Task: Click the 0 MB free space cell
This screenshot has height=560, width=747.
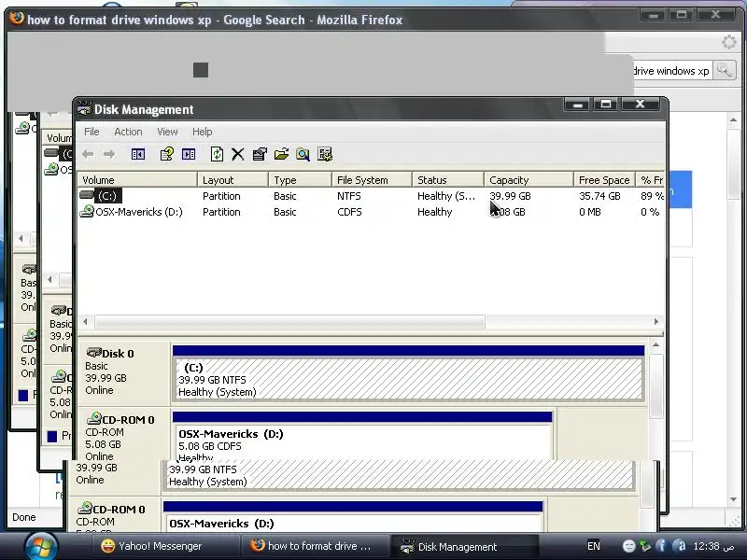Action: tap(590, 212)
